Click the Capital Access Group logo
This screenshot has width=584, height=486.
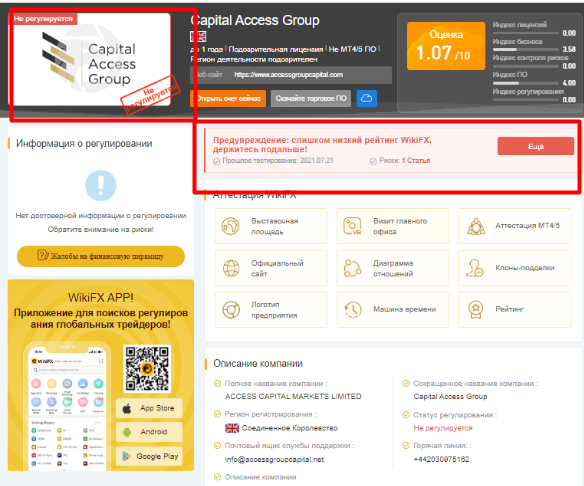(x=89, y=60)
